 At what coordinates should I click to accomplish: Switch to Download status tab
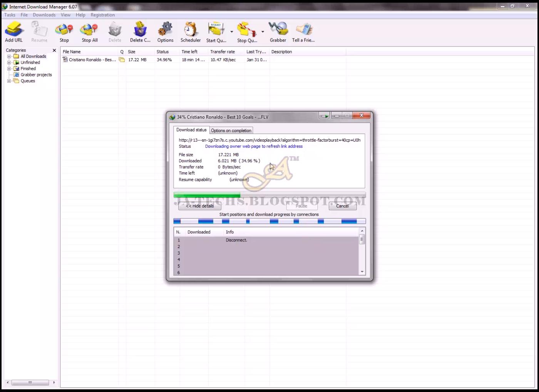191,130
